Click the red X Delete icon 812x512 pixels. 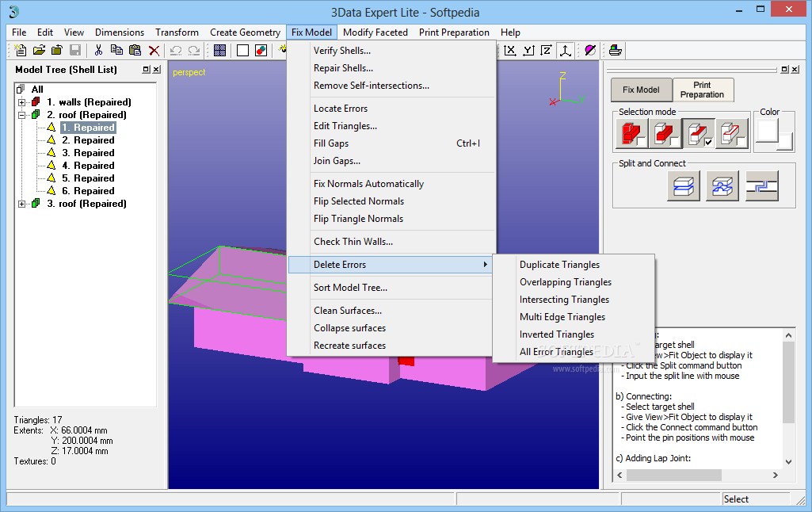click(154, 50)
